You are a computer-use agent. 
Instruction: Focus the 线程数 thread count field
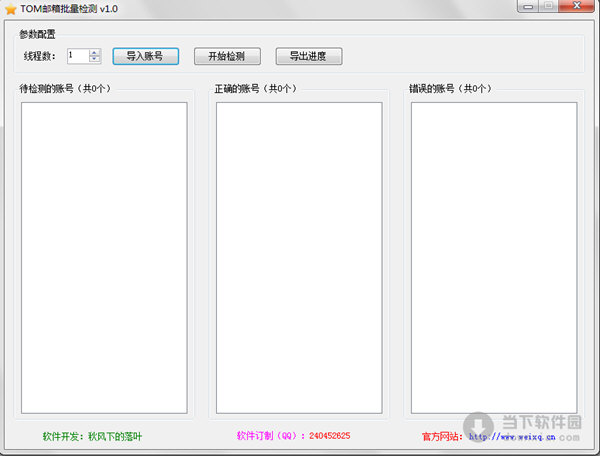click(78, 56)
